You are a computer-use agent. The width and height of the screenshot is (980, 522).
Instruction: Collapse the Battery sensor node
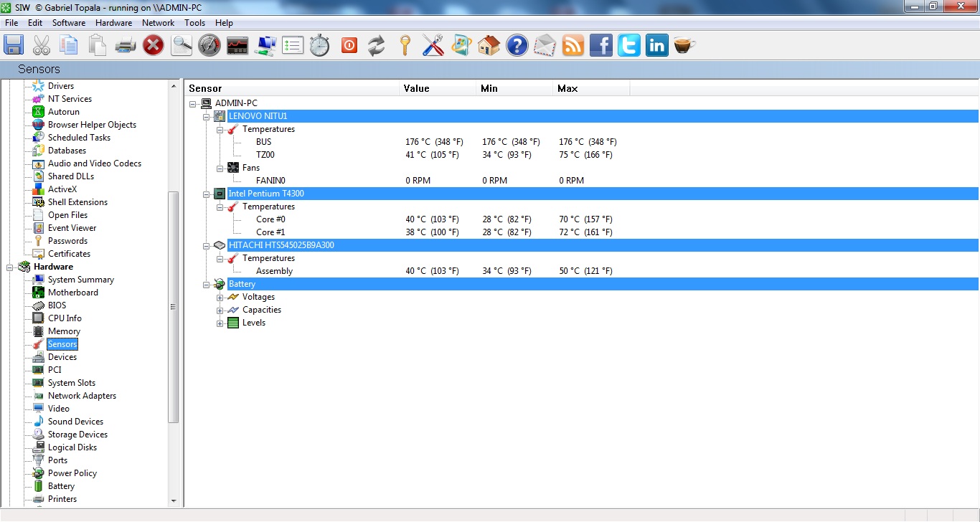(207, 284)
